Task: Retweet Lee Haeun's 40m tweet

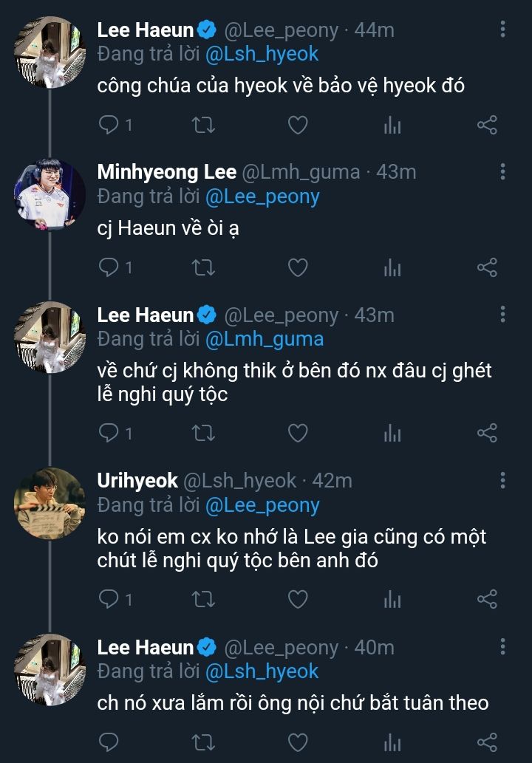Action: 203,741
